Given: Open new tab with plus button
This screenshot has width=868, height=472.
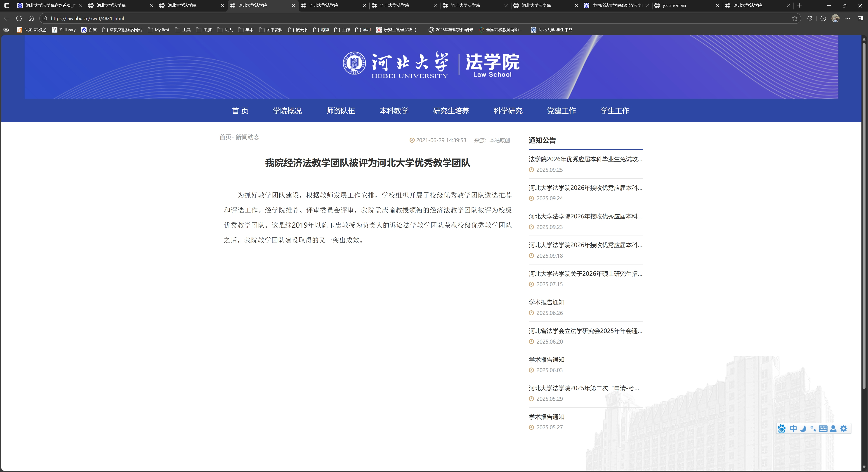Looking at the screenshot, I should pyautogui.click(x=799, y=5).
